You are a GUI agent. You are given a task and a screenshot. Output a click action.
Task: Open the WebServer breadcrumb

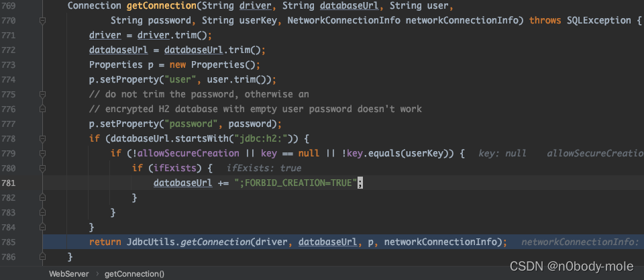coord(68,274)
